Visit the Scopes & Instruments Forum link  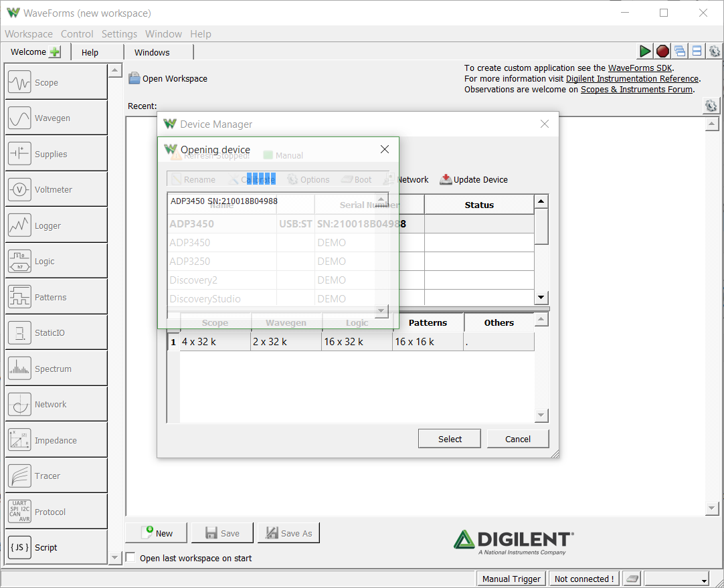tap(637, 89)
